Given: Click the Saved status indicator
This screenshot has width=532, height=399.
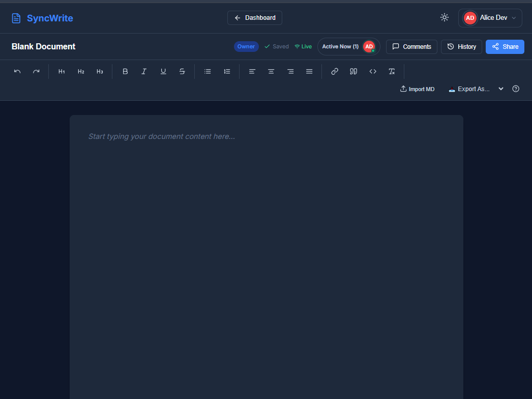Looking at the screenshot, I should tap(277, 46).
